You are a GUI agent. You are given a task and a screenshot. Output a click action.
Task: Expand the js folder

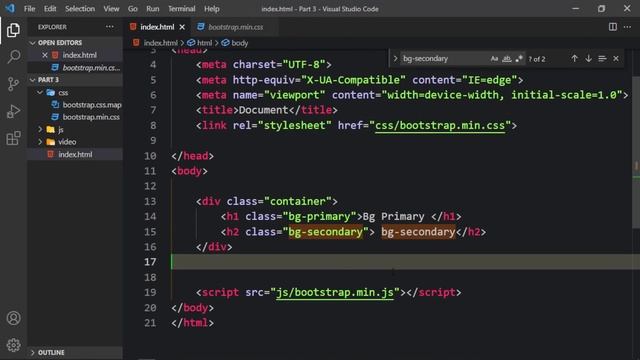tap(40, 130)
